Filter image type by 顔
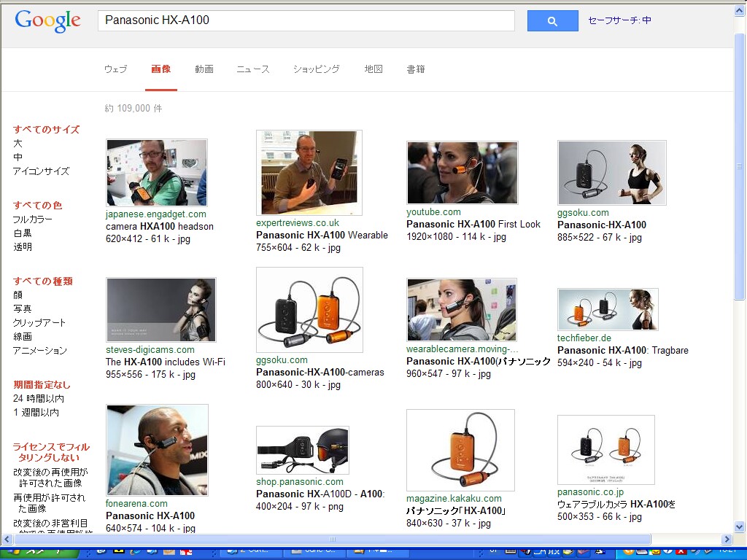Image resolution: width=747 pixels, height=560 pixels. (x=18, y=295)
